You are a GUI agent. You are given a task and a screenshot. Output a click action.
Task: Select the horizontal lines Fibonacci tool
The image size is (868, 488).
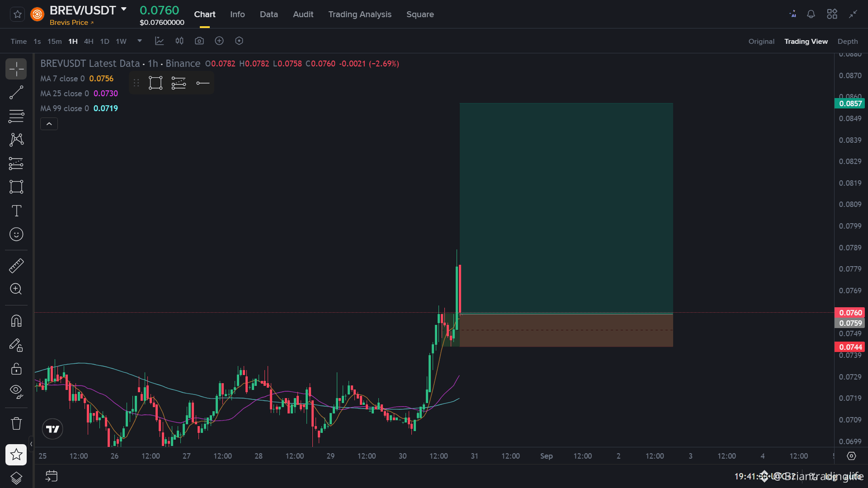[16, 116]
